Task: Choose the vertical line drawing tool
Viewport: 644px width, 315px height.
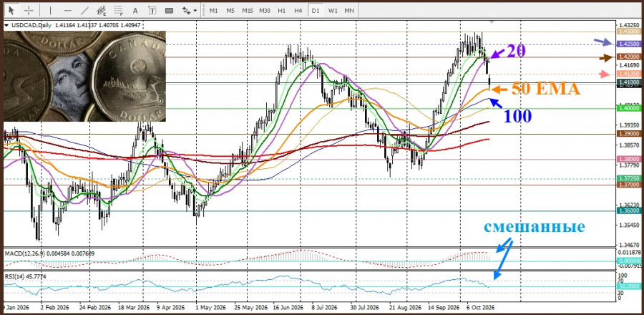Action: (51, 10)
